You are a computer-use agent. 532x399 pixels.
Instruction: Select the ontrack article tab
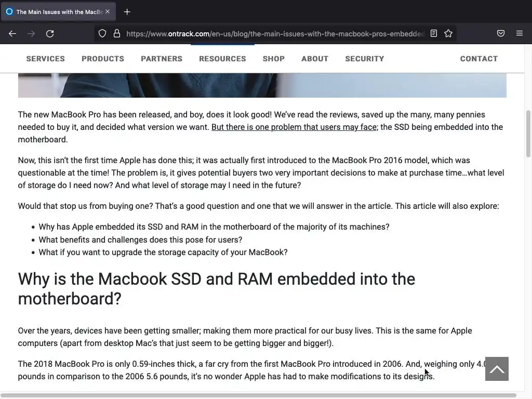coord(58,12)
